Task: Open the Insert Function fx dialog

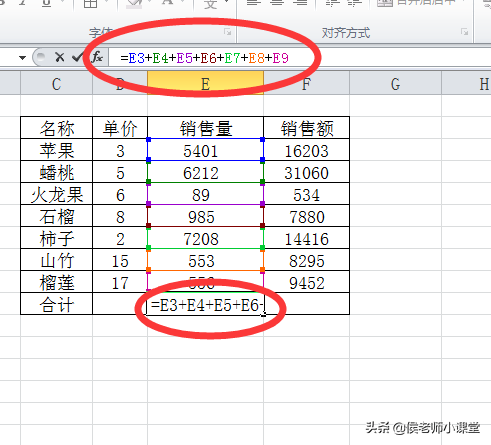Action: pyautogui.click(x=97, y=57)
